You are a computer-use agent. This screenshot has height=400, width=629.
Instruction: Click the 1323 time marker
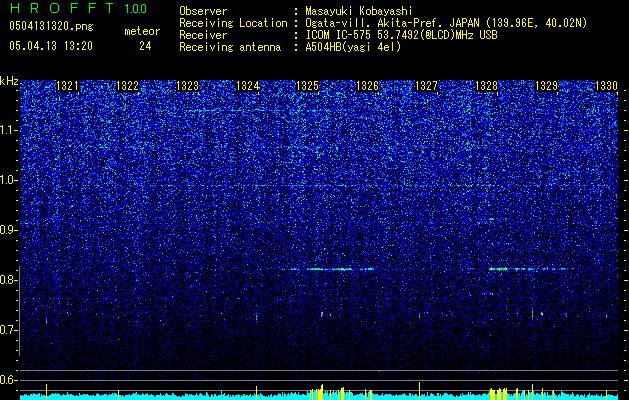pos(187,86)
